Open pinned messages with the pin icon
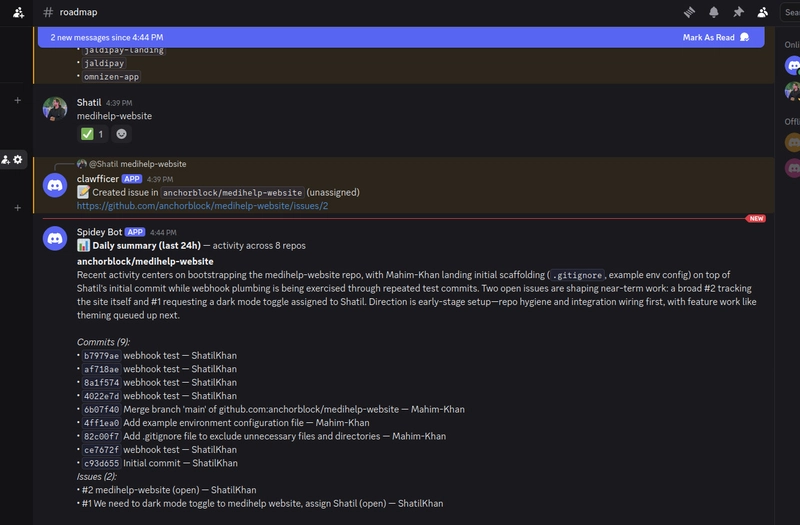 tap(738, 12)
